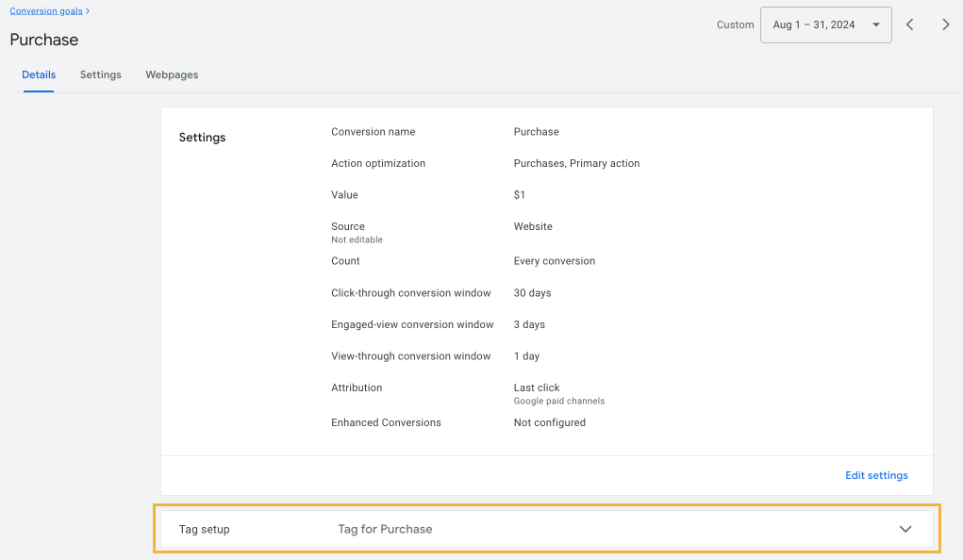Click the Purchase page heading
Screen dimensions: 963x560
44,40
